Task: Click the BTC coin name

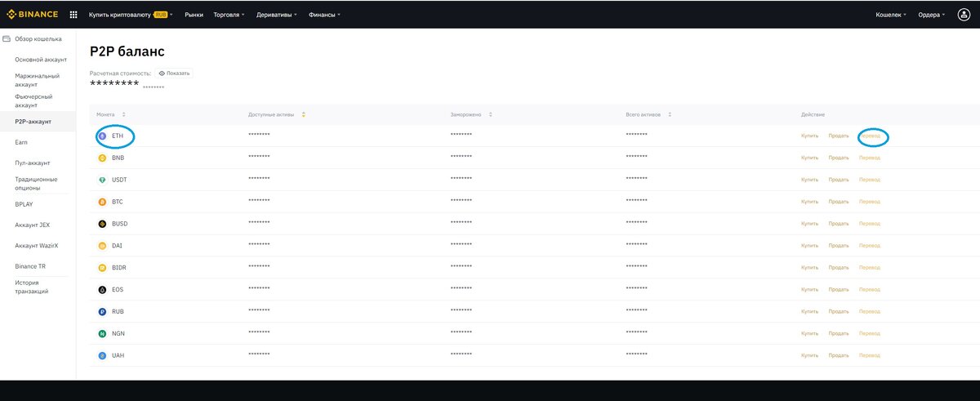Action: [118, 202]
